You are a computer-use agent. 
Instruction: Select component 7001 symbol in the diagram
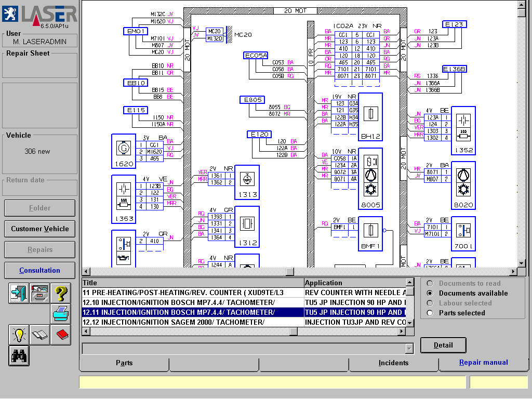coord(463,234)
